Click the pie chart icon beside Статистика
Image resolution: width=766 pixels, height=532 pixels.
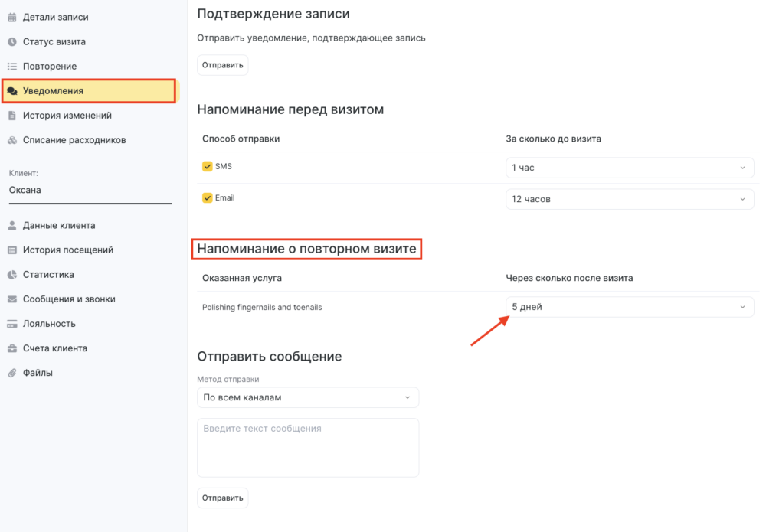(x=12, y=274)
